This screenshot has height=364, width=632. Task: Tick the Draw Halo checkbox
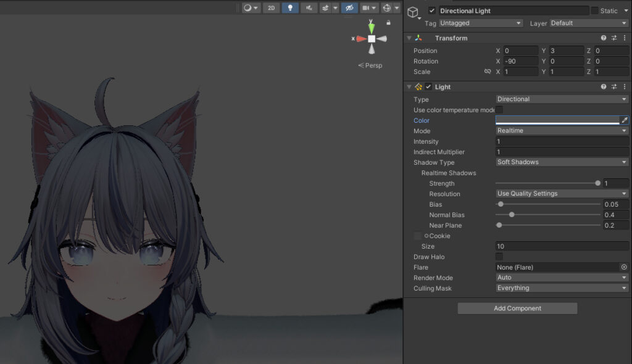tap(499, 257)
